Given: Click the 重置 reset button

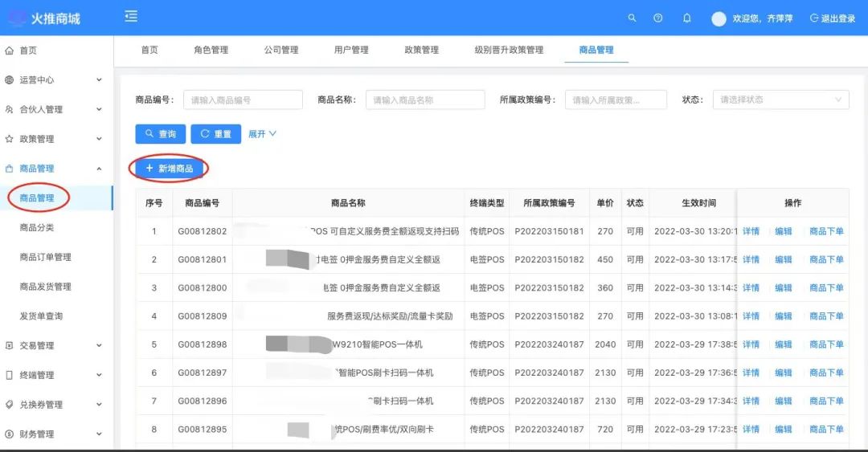Looking at the screenshot, I should (216, 134).
